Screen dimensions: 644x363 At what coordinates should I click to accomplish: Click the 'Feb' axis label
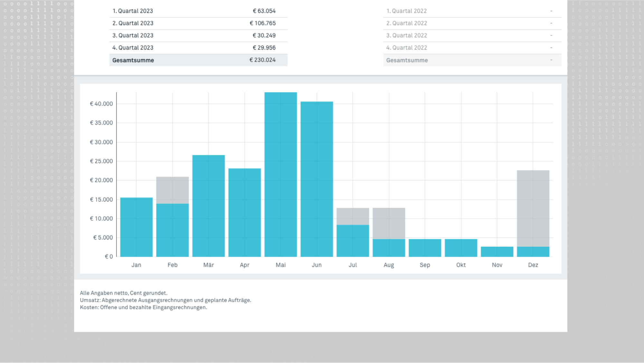(x=173, y=265)
